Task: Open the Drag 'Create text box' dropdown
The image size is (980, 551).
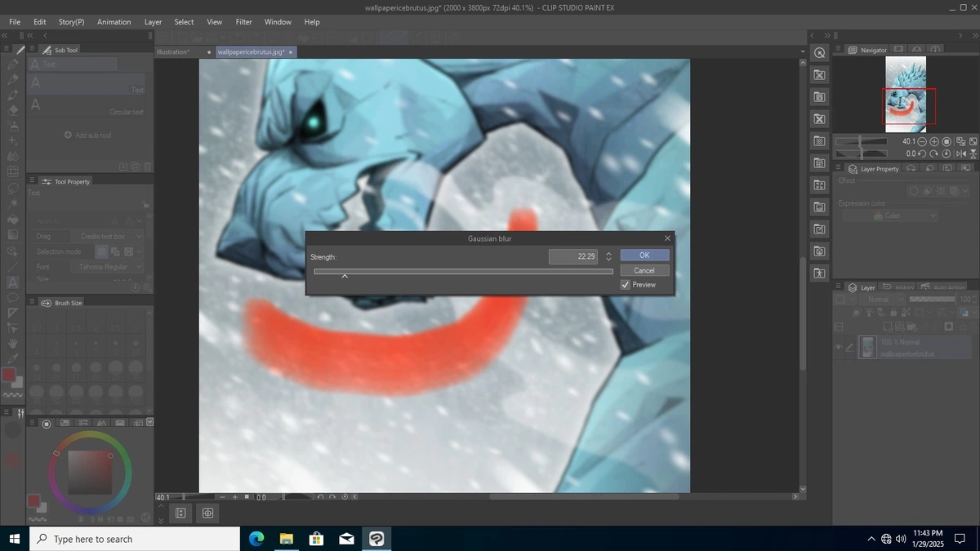Action: [x=106, y=236]
